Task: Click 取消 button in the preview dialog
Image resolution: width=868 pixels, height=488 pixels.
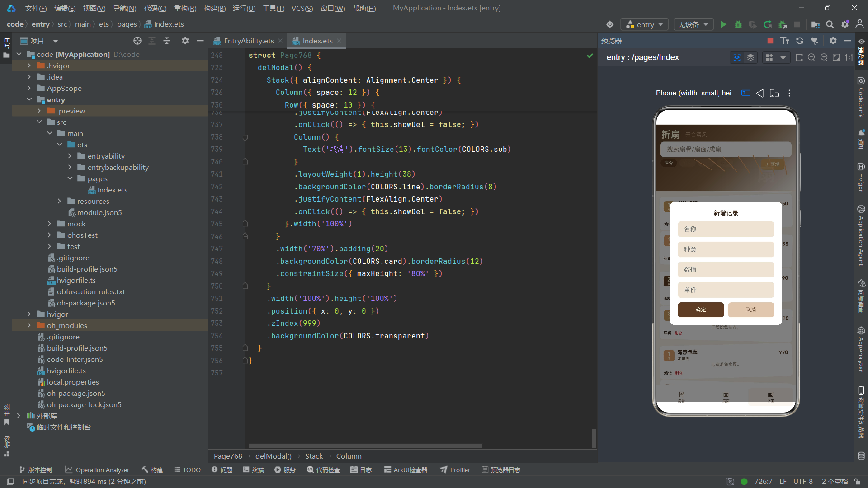Action: (x=751, y=310)
